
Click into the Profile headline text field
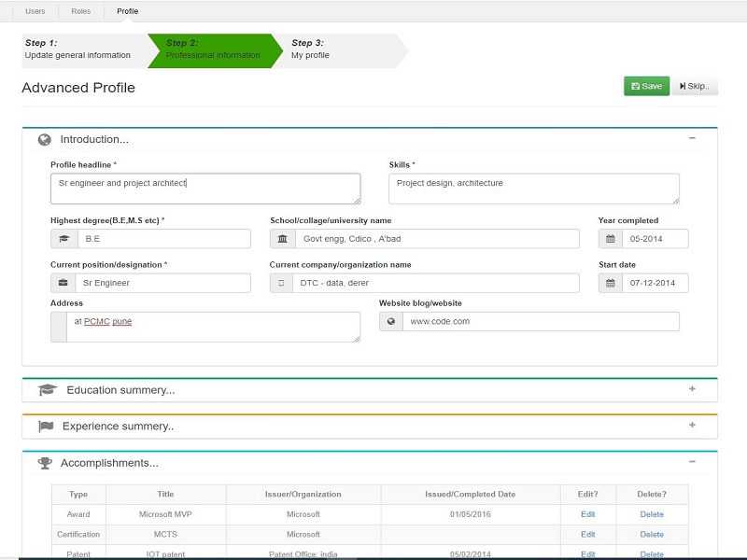pyautogui.click(x=204, y=189)
